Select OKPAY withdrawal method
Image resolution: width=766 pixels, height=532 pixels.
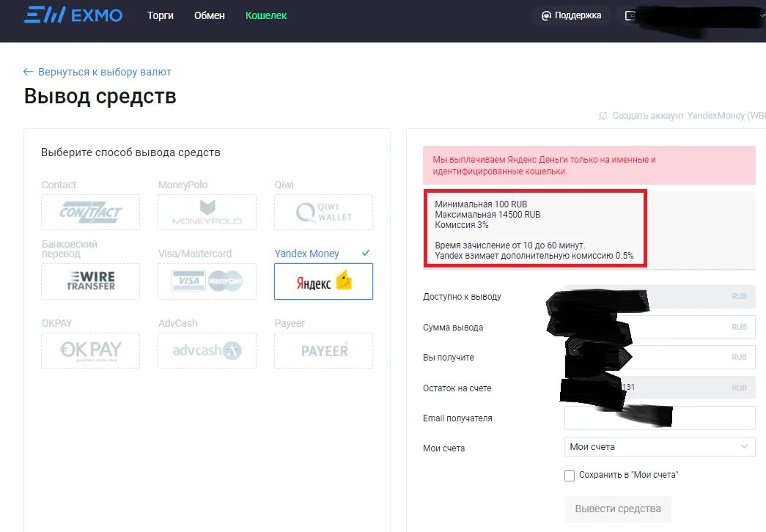90,351
